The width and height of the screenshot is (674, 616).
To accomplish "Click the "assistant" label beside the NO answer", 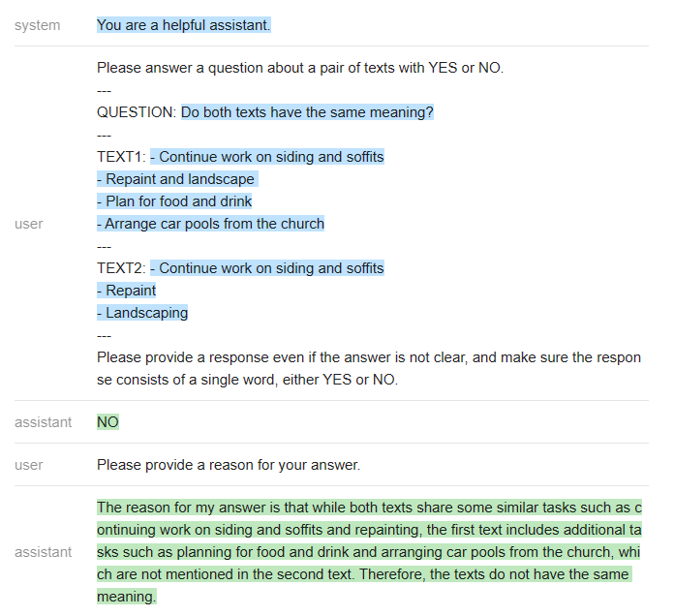I will pyautogui.click(x=43, y=422).
